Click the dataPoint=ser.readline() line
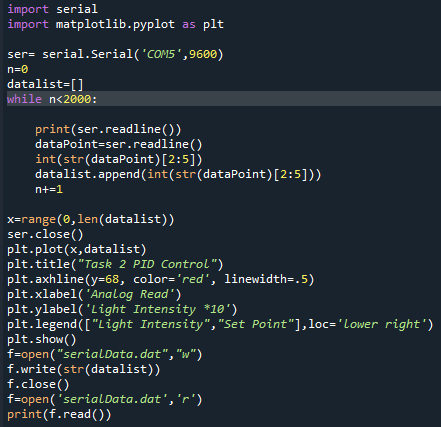The image size is (441, 427). [x=119, y=144]
